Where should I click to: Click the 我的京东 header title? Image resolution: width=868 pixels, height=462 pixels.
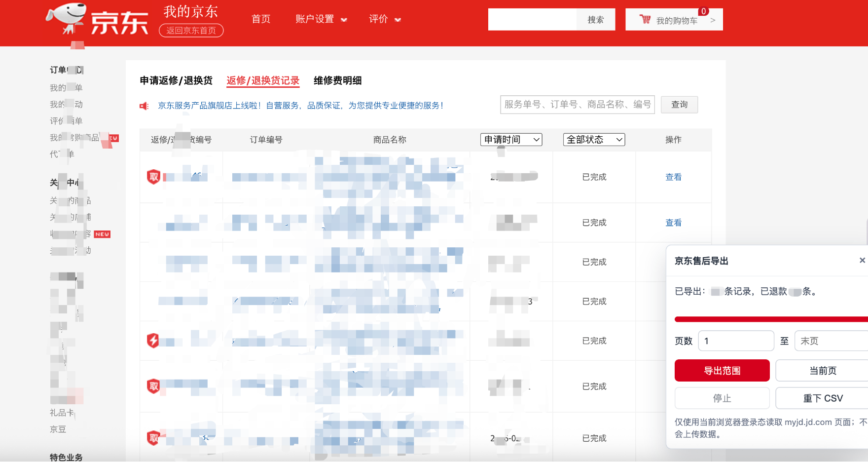190,11
